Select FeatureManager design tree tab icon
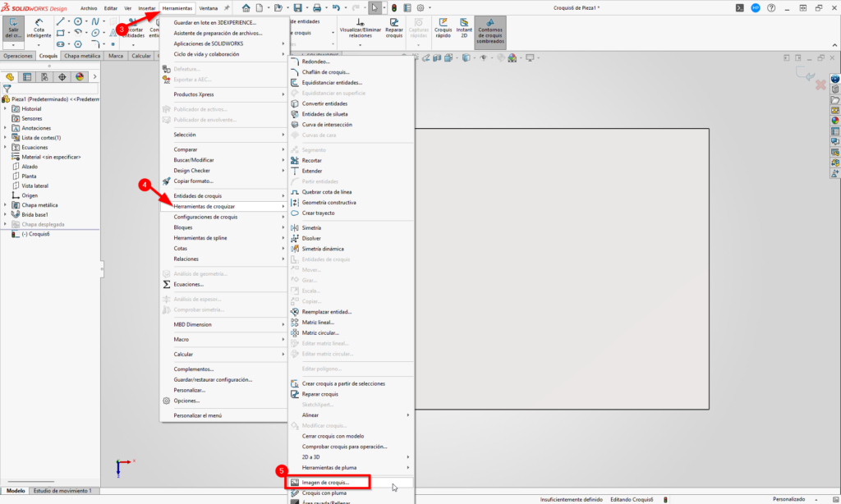This screenshot has height=504, width=841. [x=10, y=77]
